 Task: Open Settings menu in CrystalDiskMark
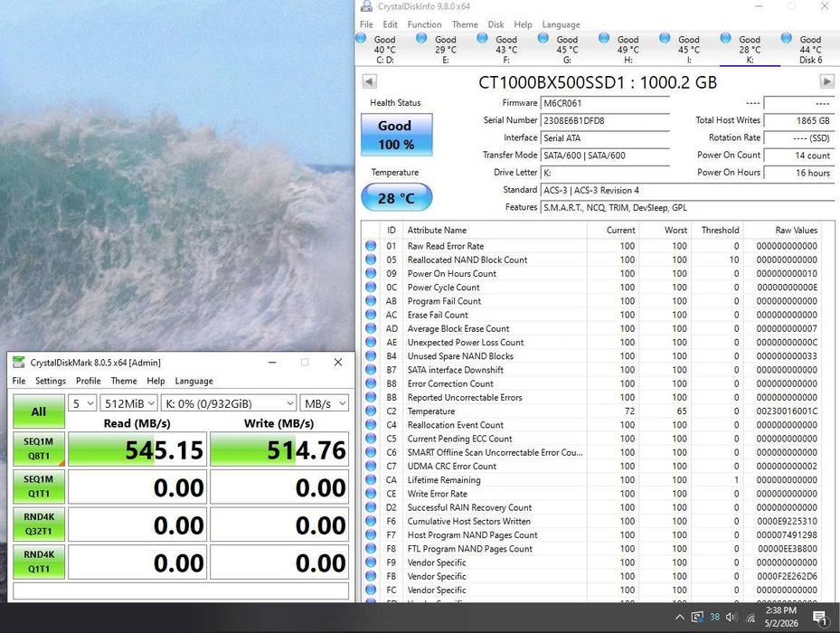click(51, 381)
